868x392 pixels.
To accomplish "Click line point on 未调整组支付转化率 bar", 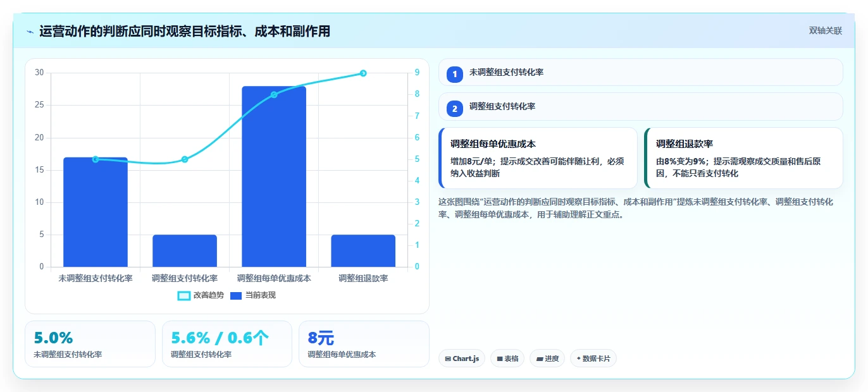I will (96, 159).
